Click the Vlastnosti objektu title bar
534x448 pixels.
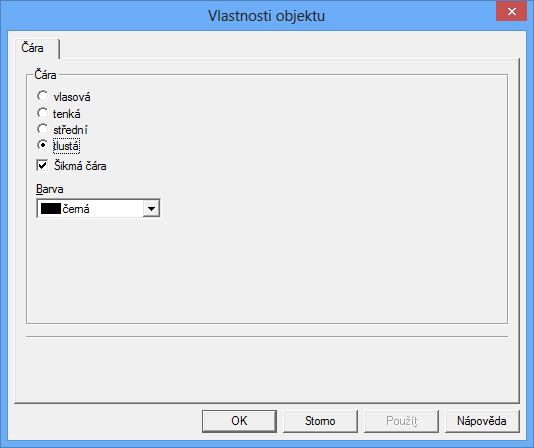tap(267, 16)
